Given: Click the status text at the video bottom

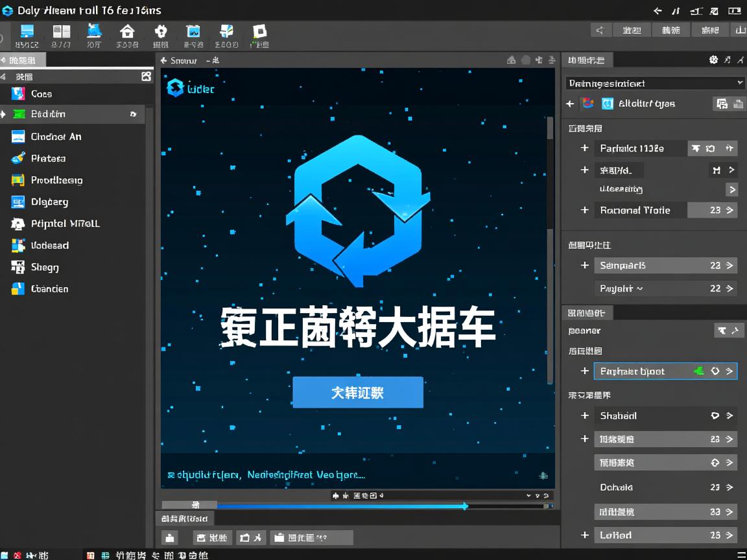Looking at the screenshot, I should [x=266, y=475].
